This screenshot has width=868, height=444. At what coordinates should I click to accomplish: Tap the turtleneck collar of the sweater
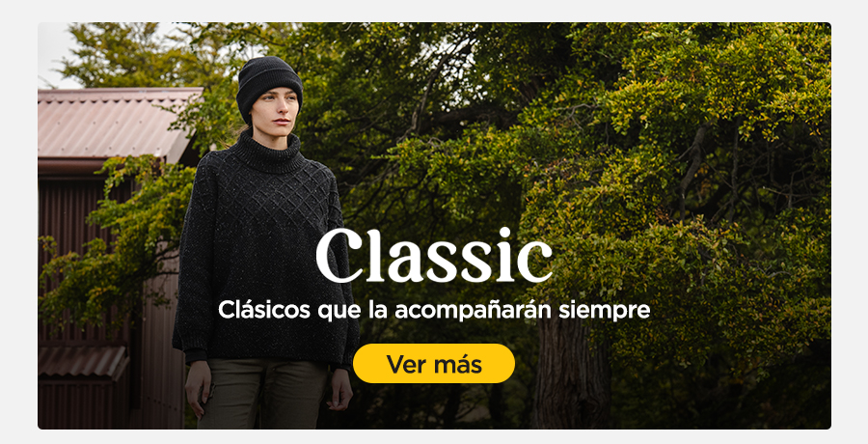(269, 152)
